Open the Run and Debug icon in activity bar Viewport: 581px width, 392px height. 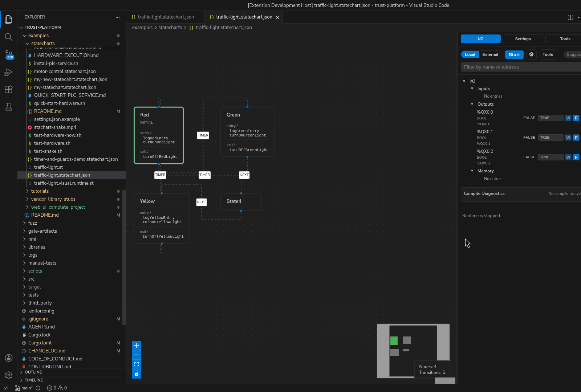tap(9, 73)
